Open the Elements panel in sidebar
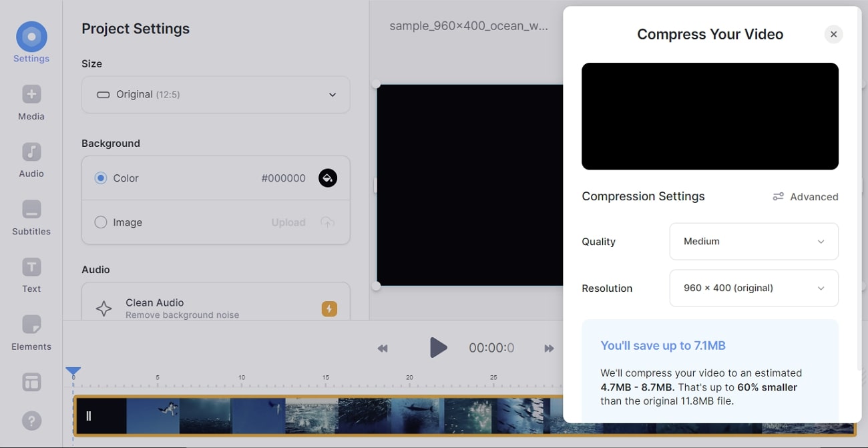The height and width of the screenshot is (448, 868). (x=31, y=325)
